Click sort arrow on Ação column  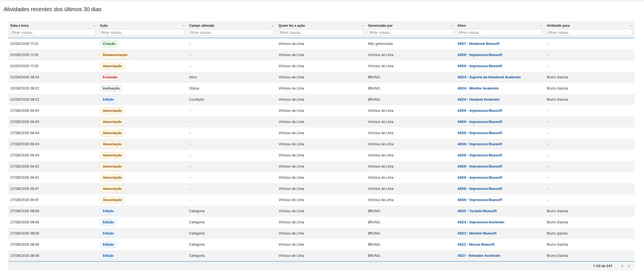183,26
